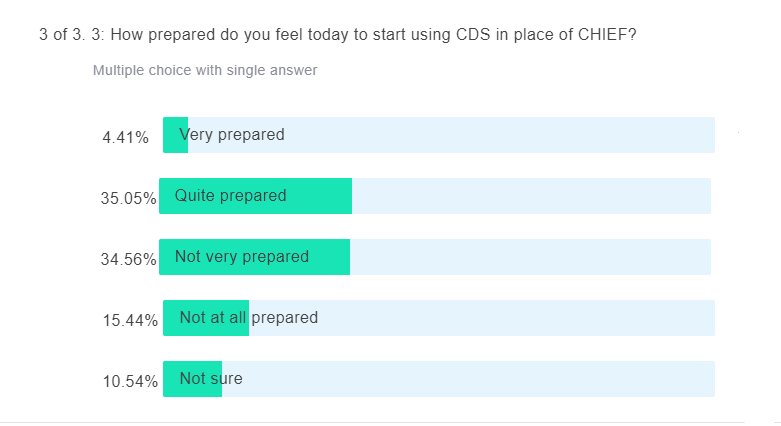Click the unfilled part of the 'Very prepared' bar
This screenshot has width=781, height=426.
point(500,135)
